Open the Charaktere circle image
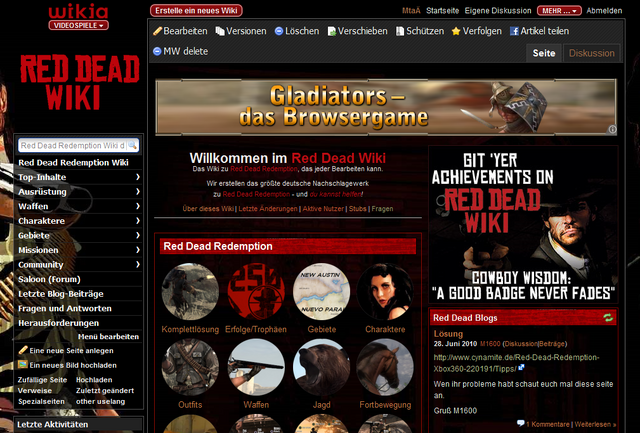 point(385,291)
